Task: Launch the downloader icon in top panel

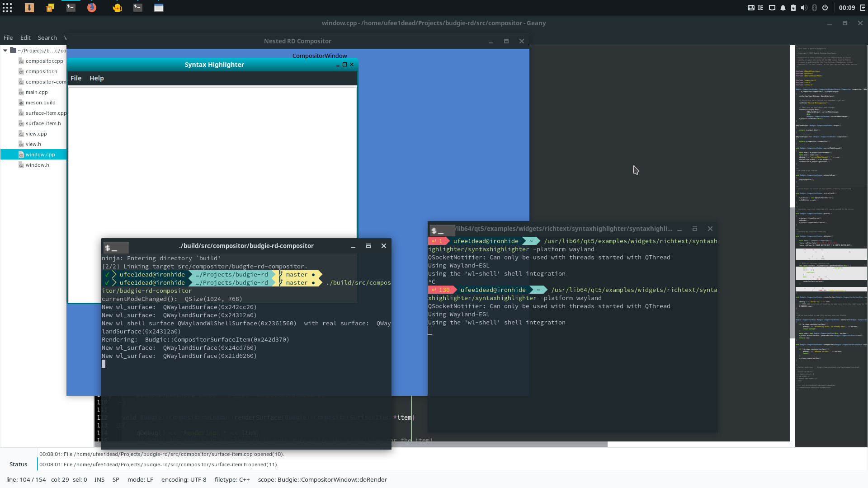Action: [x=29, y=8]
